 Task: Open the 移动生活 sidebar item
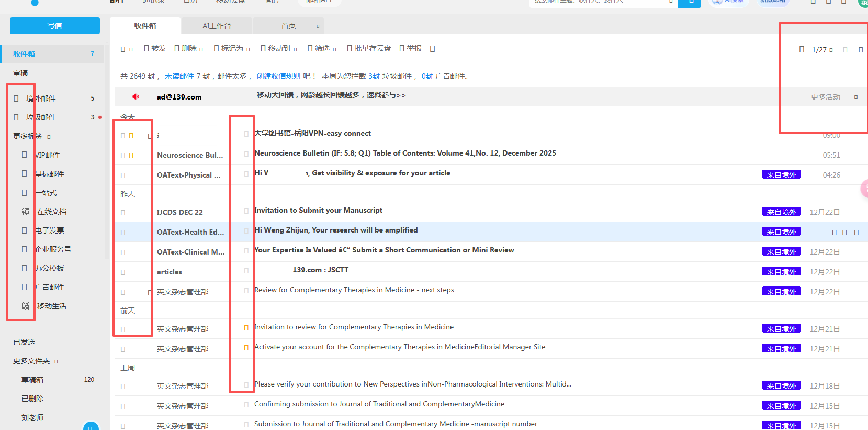coord(52,306)
